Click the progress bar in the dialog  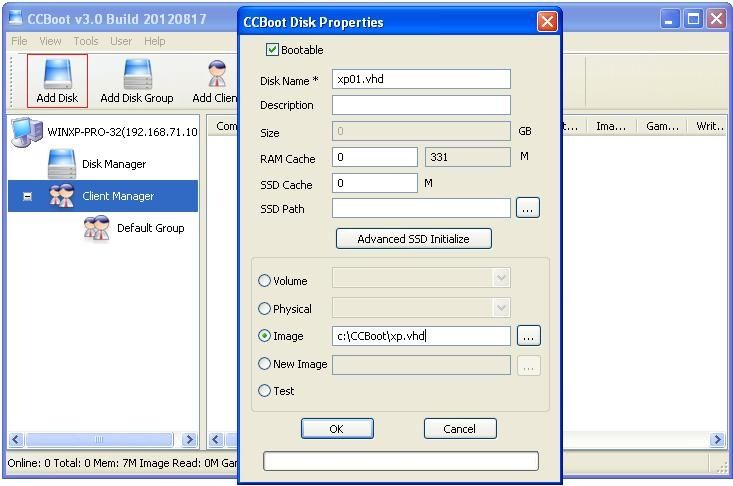(401, 461)
